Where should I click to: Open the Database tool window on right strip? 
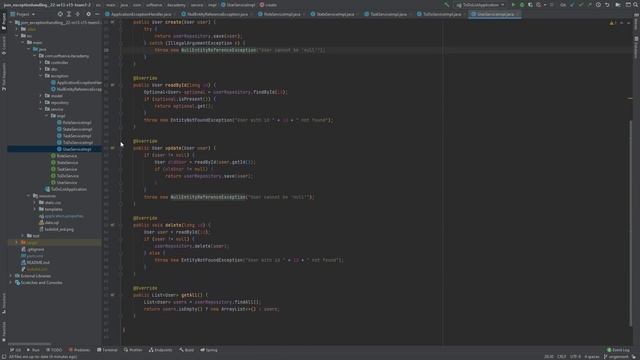(636, 47)
